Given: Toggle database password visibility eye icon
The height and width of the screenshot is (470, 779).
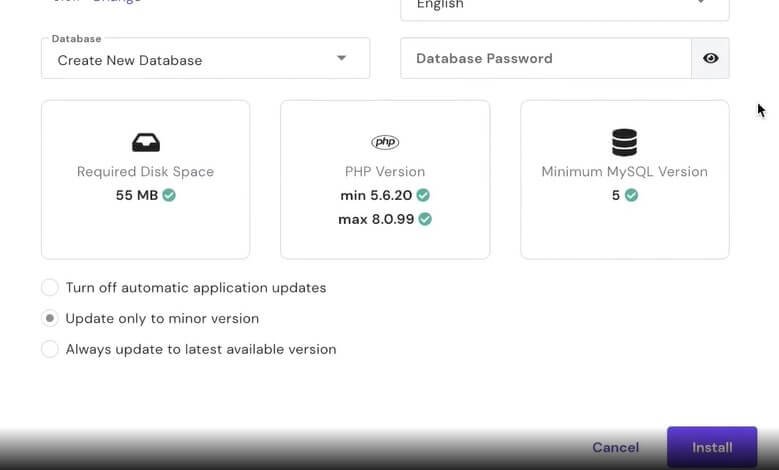Looking at the screenshot, I should click(710, 58).
